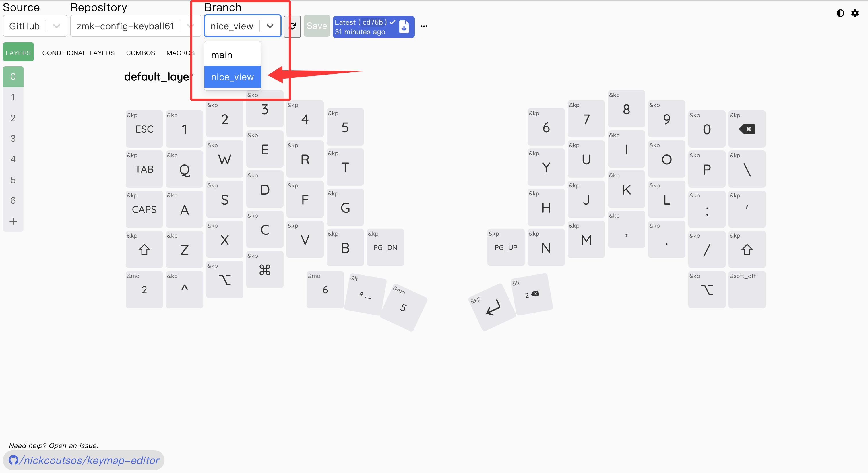This screenshot has width=868, height=473.
Task: Open the Conditional Layers tab
Action: (78, 53)
